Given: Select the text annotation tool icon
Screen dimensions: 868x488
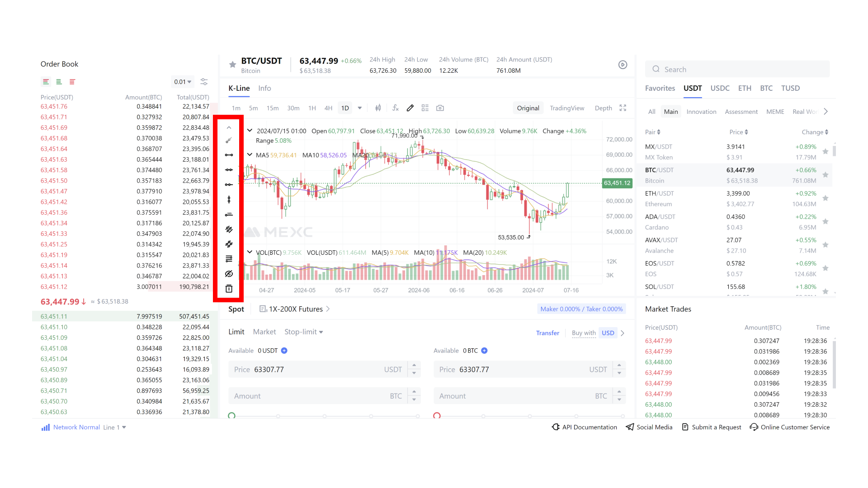Looking at the screenshot, I should [229, 215].
